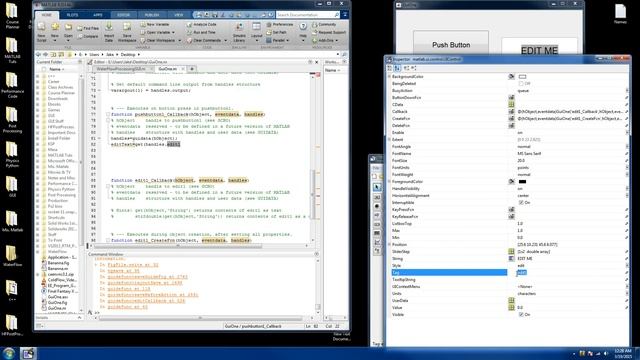Open the Style dropdown in Inspector

pyautogui.click(x=627, y=265)
